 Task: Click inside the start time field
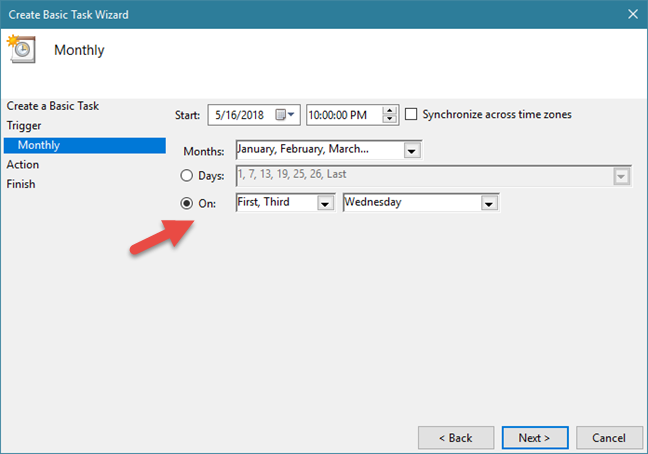tap(343, 115)
